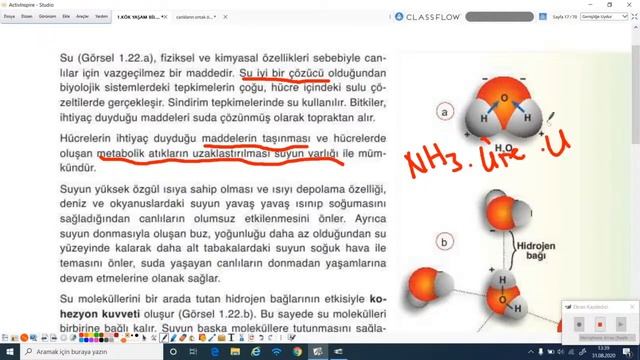This screenshot has width=640, height=360.
Task: Pick the green color swatch
Action: click(x=96, y=336)
